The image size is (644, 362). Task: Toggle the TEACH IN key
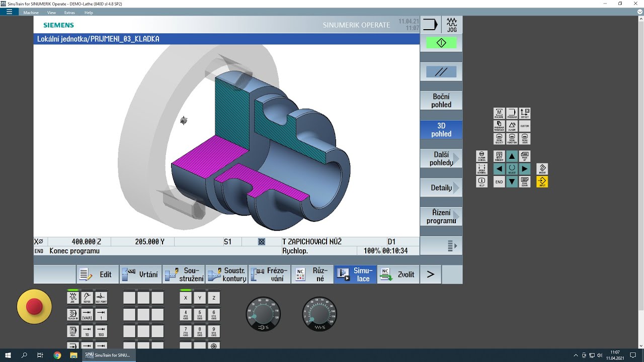tap(73, 315)
